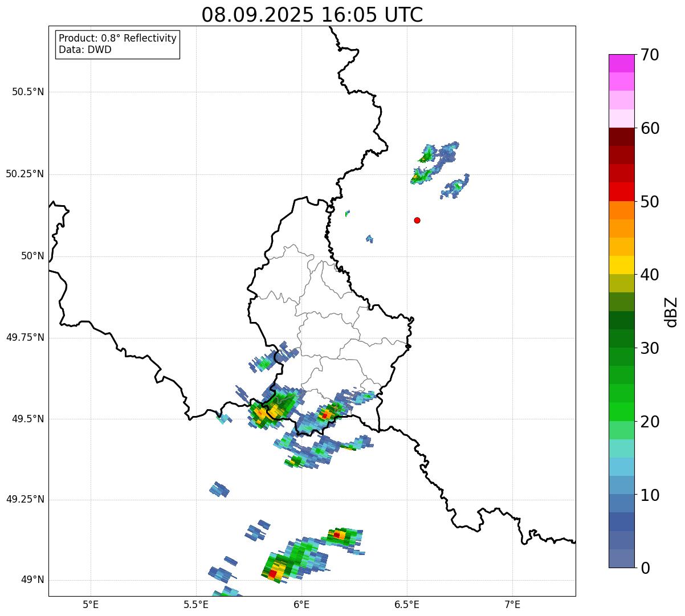This screenshot has width=685, height=616.
Task: Click the longitude label "7°E"
Action: click(512, 605)
